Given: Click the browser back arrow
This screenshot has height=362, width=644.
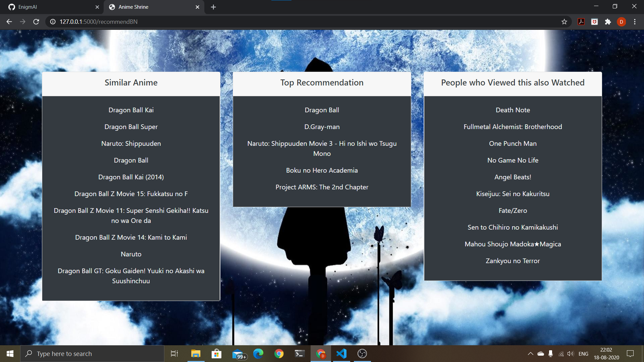Looking at the screenshot, I should coord(9,22).
